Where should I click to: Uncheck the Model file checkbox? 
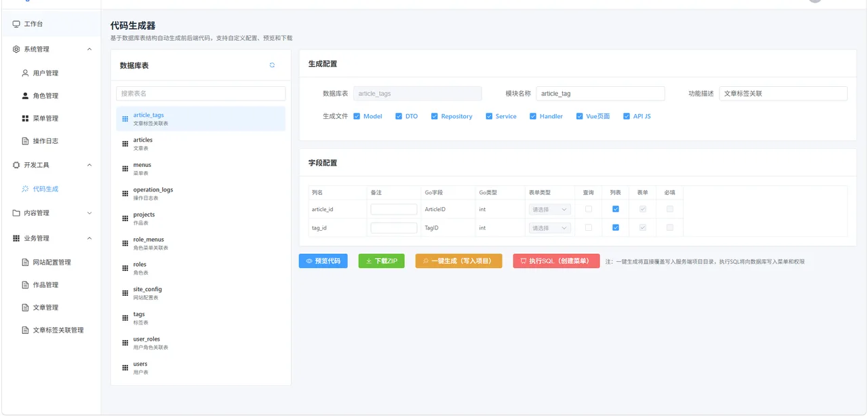point(357,116)
